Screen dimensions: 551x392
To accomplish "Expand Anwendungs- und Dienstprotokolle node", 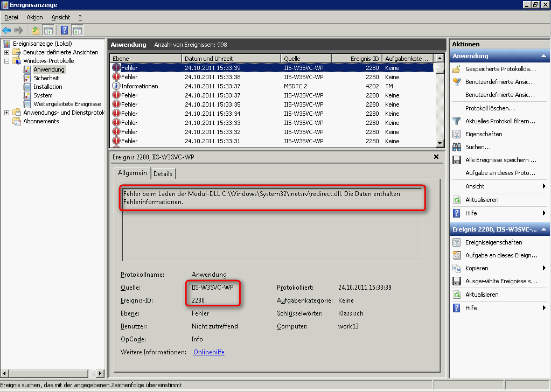I will (x=6, y=113).
